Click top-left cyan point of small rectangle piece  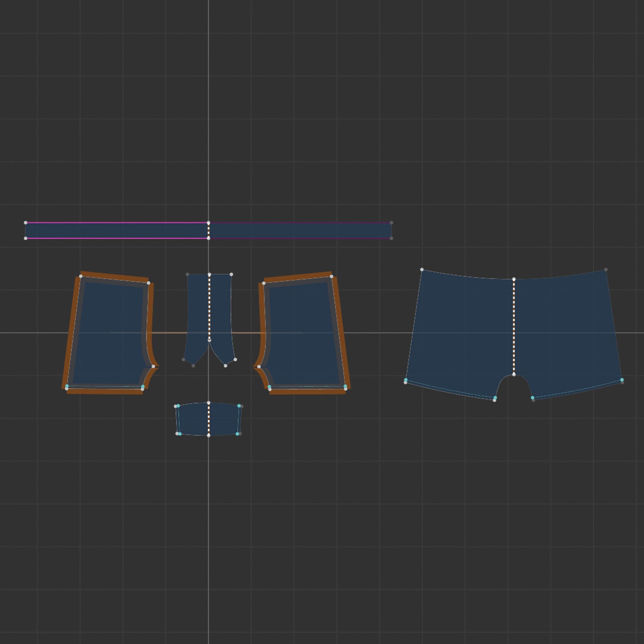(x=178, y=406)
